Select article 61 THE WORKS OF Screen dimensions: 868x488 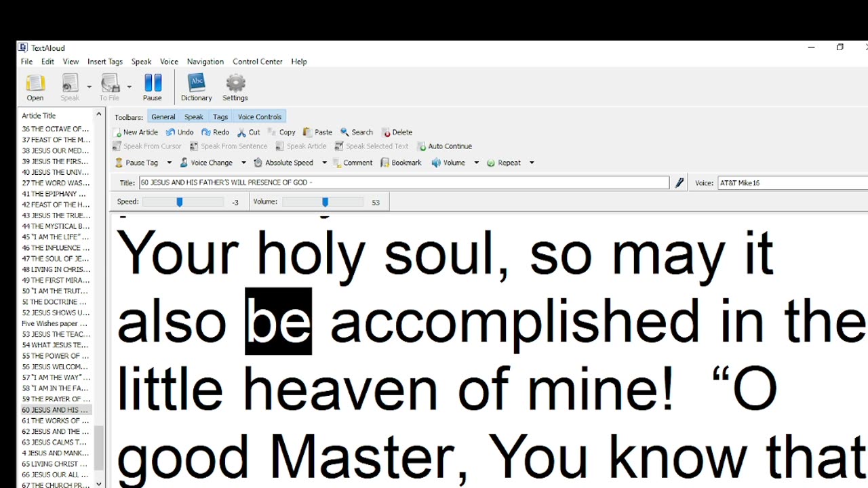click(x=56, y=421)
